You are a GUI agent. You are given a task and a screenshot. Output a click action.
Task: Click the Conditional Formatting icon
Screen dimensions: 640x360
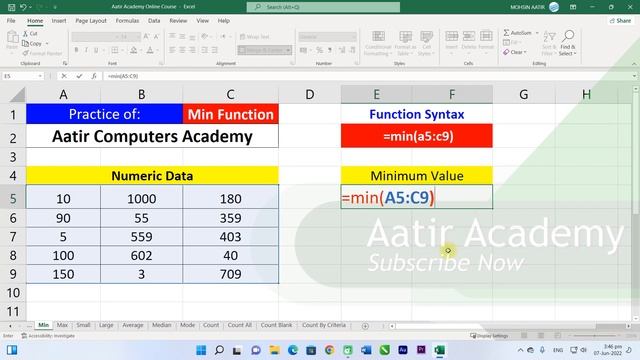click(378, 37)
